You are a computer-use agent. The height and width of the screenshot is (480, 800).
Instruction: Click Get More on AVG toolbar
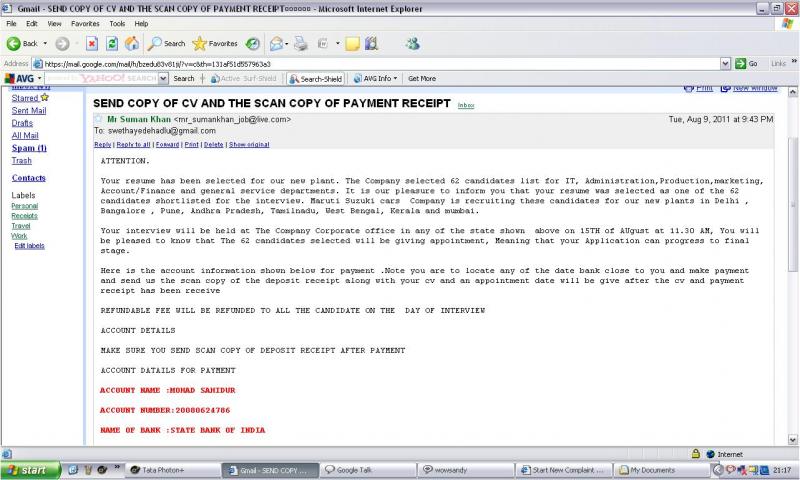[x=422, y=79]
